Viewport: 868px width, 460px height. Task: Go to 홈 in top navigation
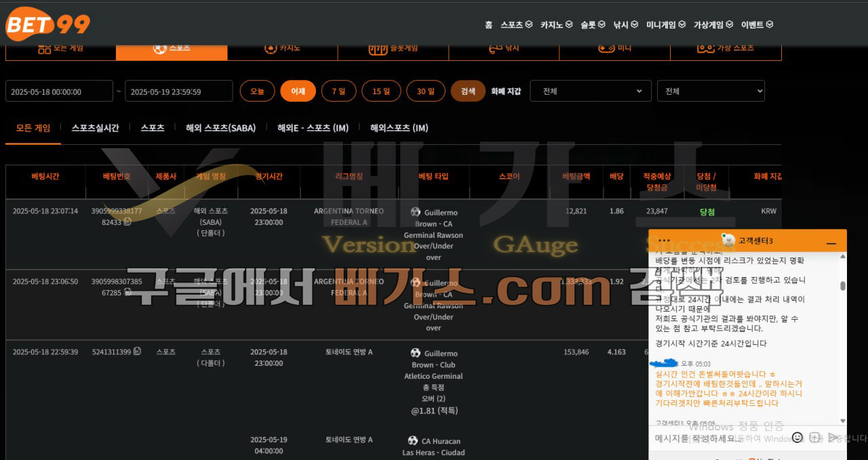coord(488,24)
